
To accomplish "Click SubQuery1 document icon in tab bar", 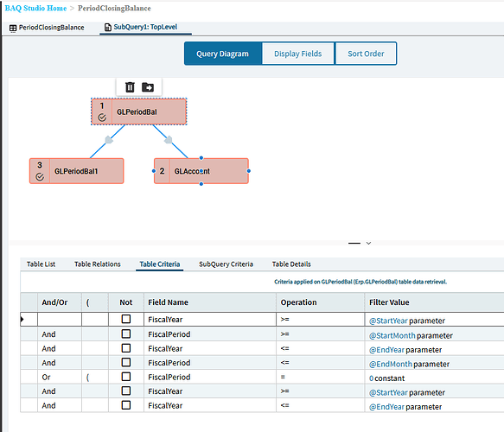I will [x=108, y=28].
